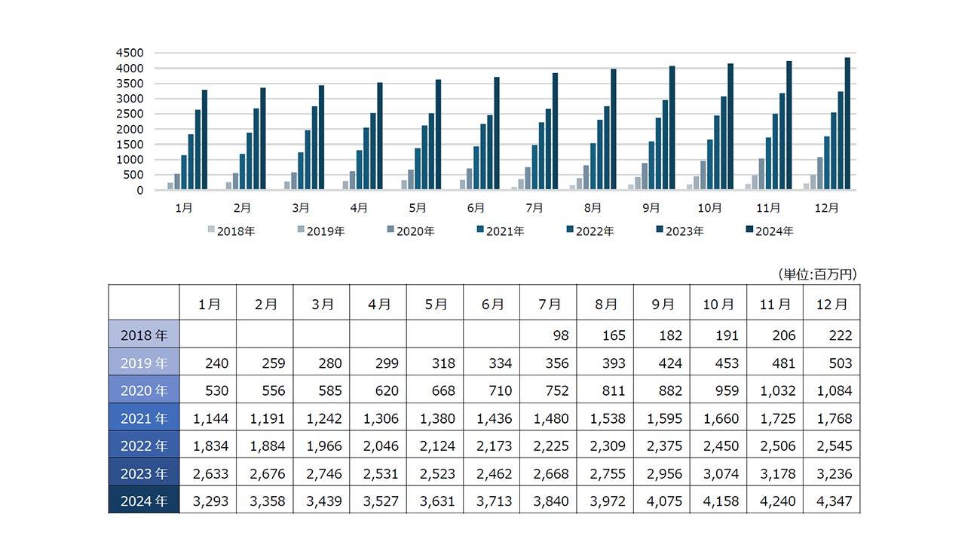Click the 2021年 legend label
The height and width of the screenshot is (551, 980).
pos(505,231)
